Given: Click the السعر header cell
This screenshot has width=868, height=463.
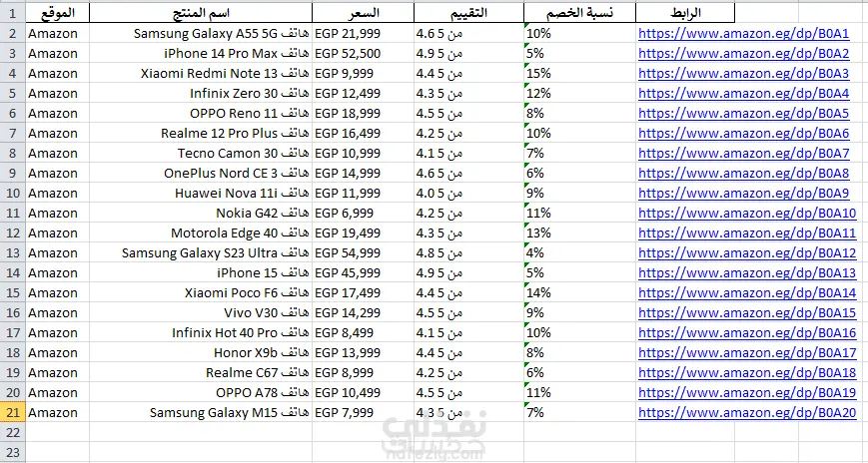Looking at the screenshot, I should coord(361,13).
